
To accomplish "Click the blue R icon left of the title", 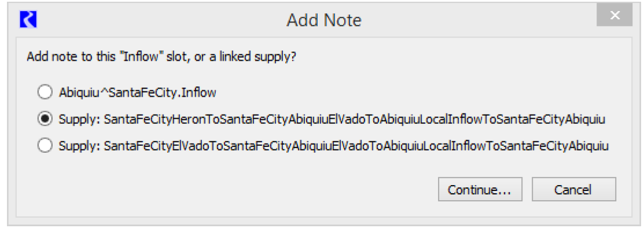I will (x=28, y=19).
